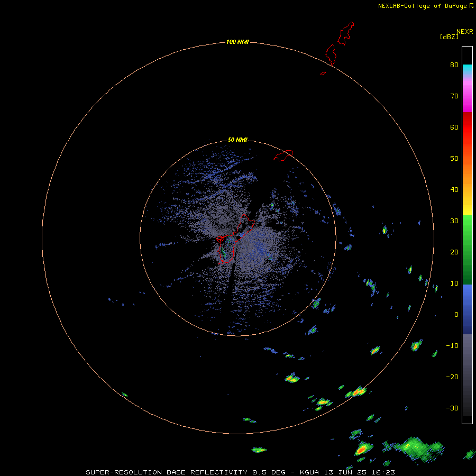Viewport: 476px width, 476px height.
Task: Click the 60 dBZ scale value
Action: pos(454,127)
